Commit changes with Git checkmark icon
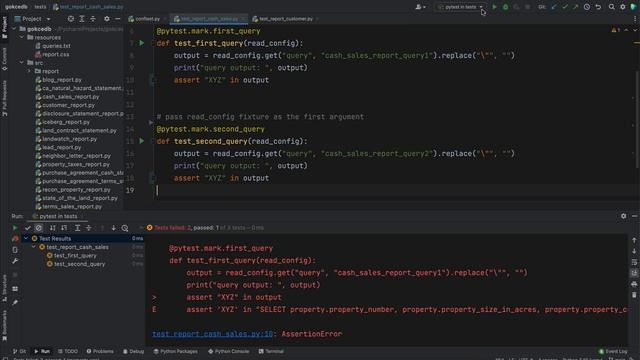The image size is (640, 360). (565, 7)
